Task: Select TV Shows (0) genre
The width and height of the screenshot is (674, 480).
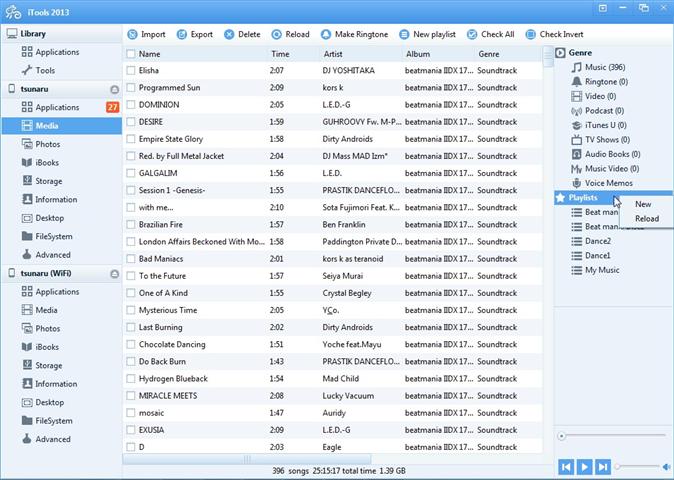Action: coord(600,140)
